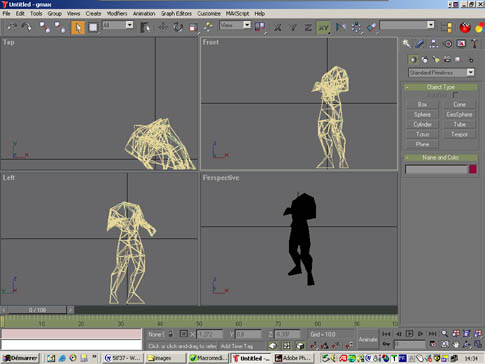This screenshot has width=485, height=364.
Task: Click the Plane primitive button
Action: [423, 144]
